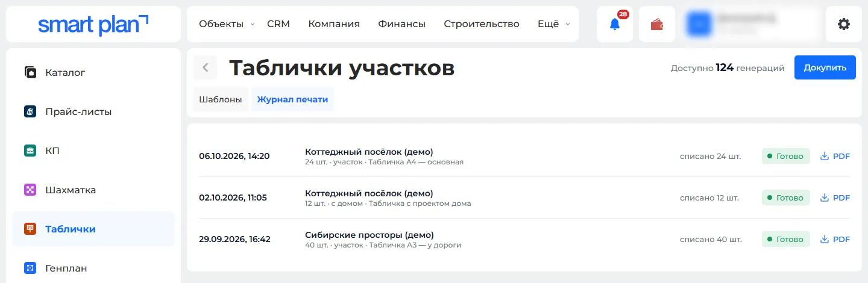Click download icon in 06.10.2026 row
This screenshot has width=868, height=283.
(x=825, y=156)
